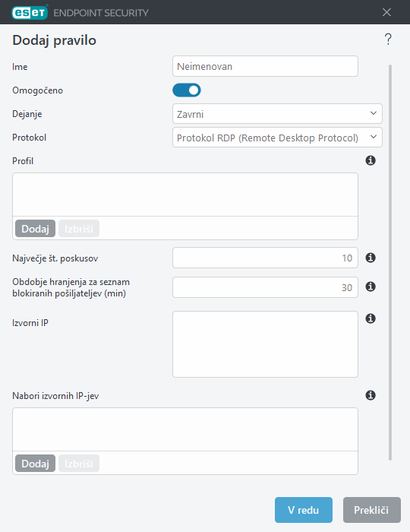Image resolution: width=410 pixels, height=532 pixels.
Task: Click Izbriši under the Profil list
Action: tap(79, 229)
